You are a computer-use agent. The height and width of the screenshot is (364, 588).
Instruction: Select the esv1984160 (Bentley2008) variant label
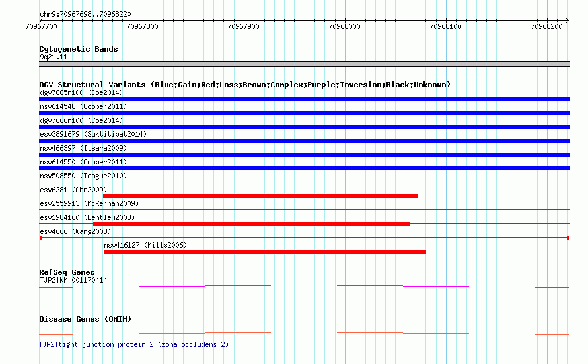87,217
